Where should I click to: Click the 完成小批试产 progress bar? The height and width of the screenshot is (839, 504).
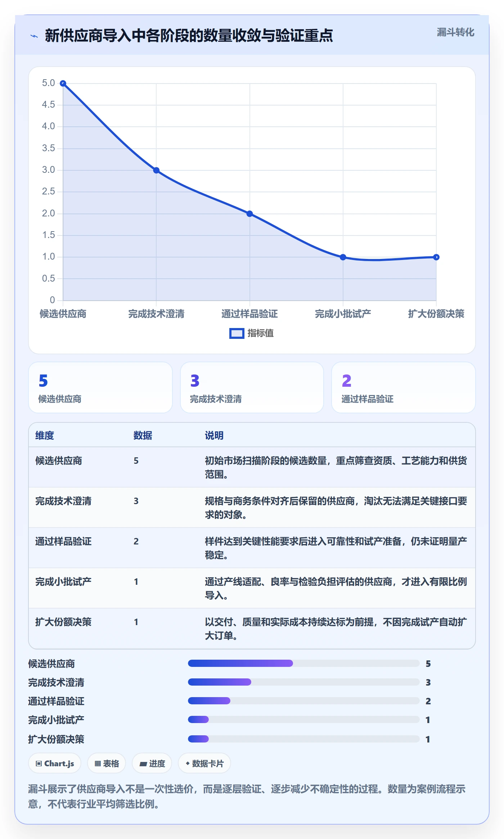coord(303,719)
